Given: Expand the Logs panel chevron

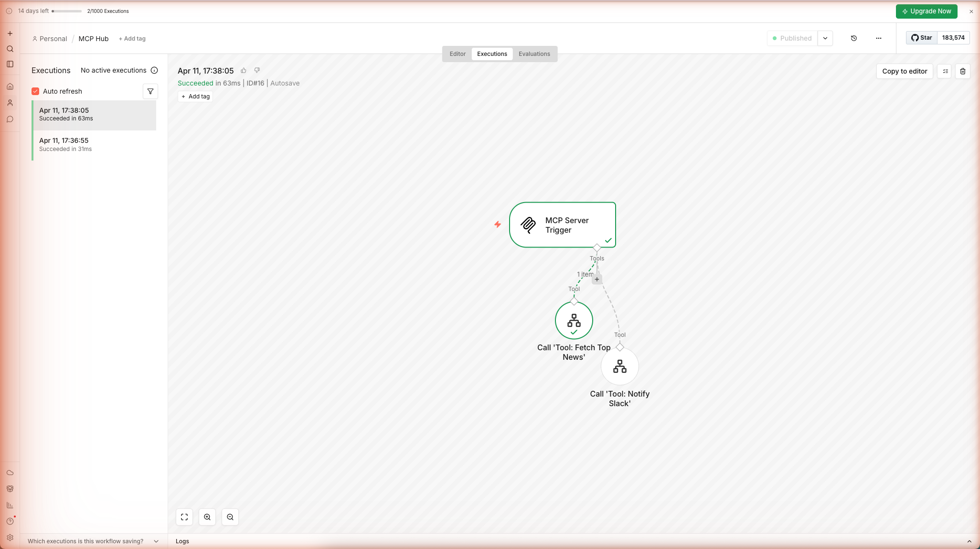Looking at the screenshot, I should (969, 541).
